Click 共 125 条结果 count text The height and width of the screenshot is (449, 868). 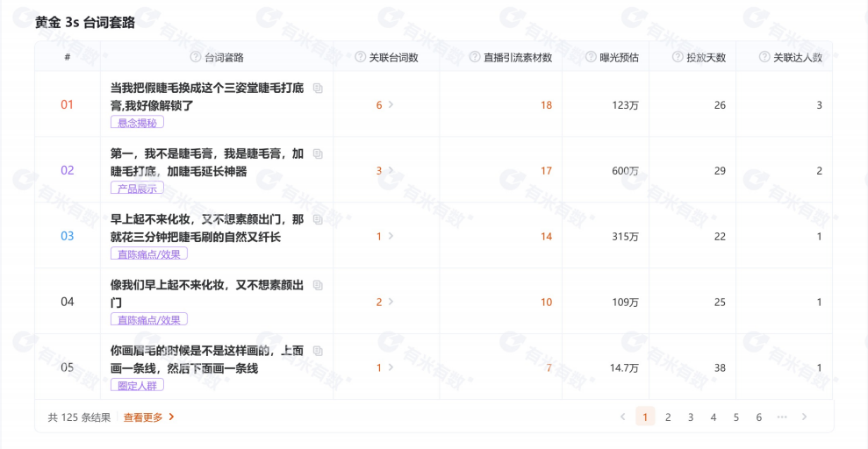pos(79,417)
